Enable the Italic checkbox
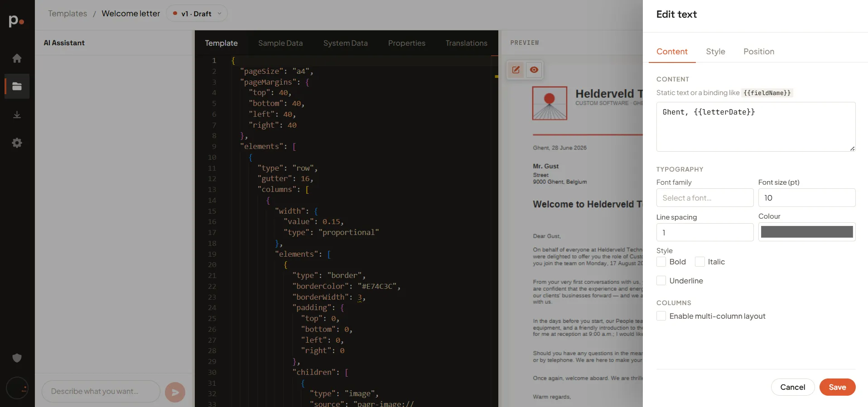 [700, 262]
